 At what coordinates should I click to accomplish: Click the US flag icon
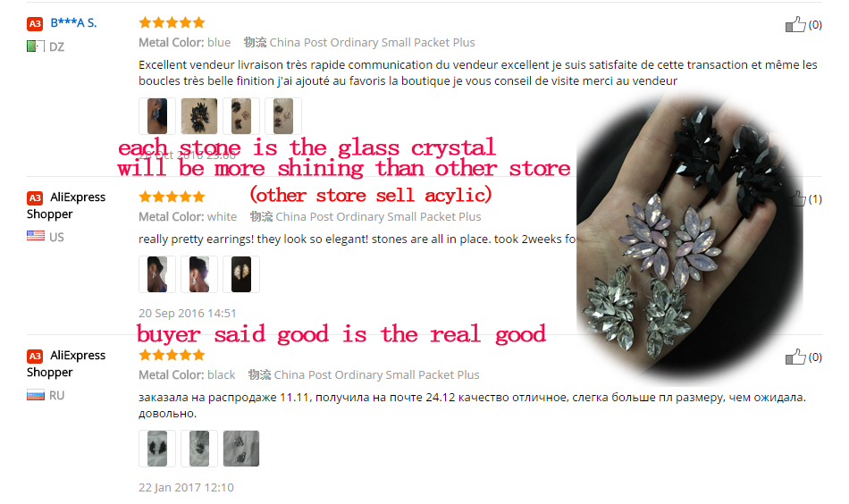point(36,236)
